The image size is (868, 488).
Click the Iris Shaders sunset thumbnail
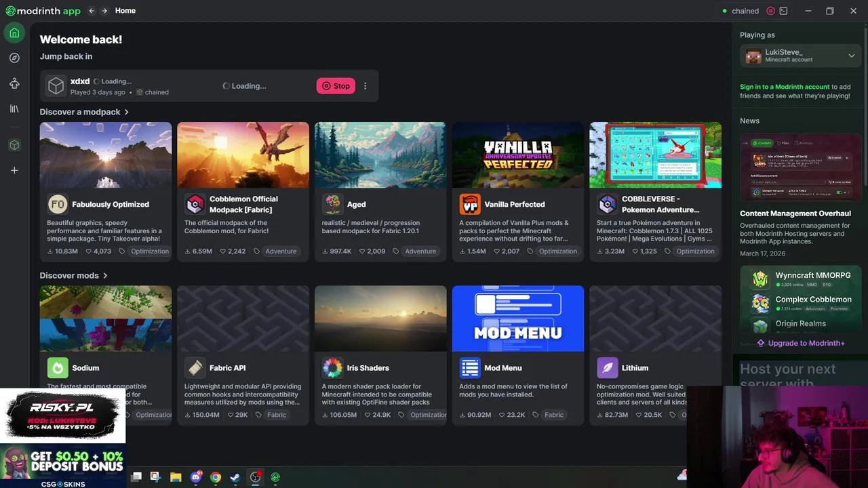tap(380, 319)
